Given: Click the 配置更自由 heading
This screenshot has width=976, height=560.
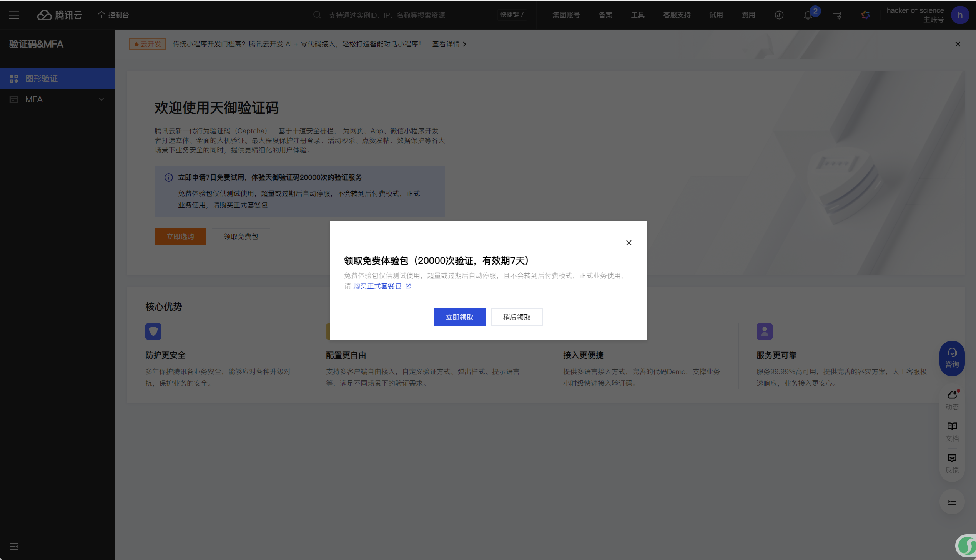Looking at the screenshot, I should tap(346, 355).
